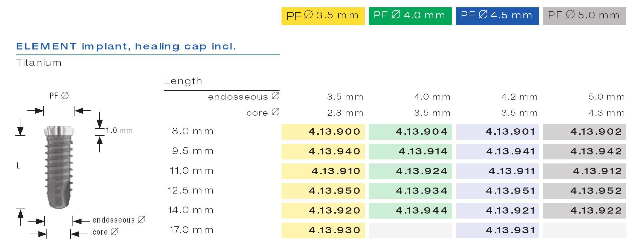Select article number 4.13.952

596,191
